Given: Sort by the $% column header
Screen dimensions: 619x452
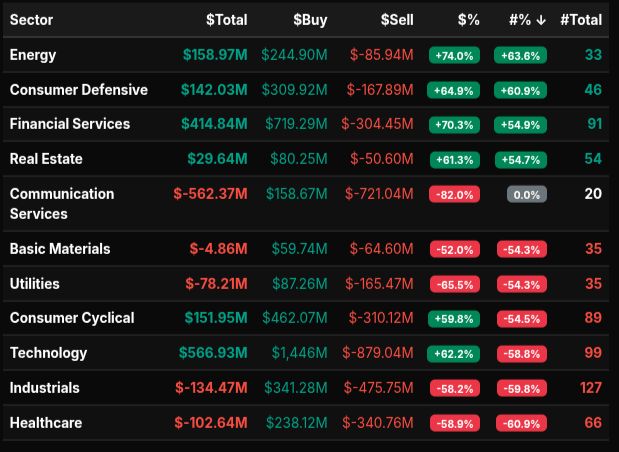Looking at the screenshot, I should click(466, 19).
